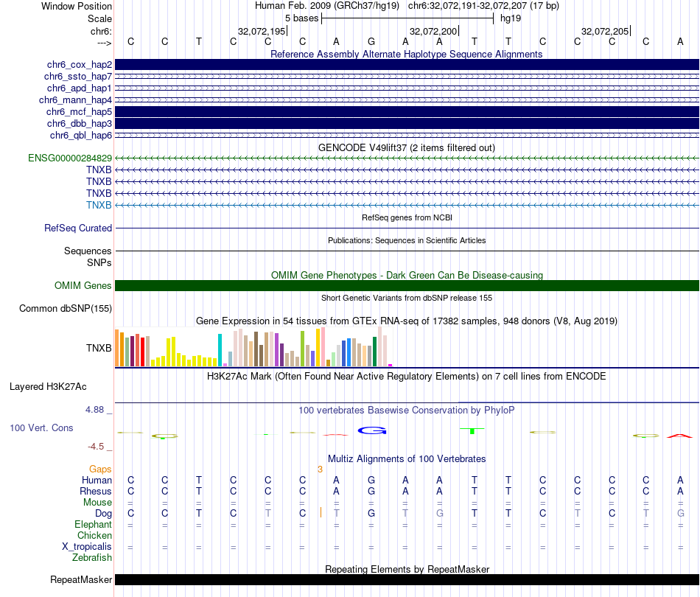Open the Common dbSNP(155) track label

pyautogui.click(x=65, y=309)
